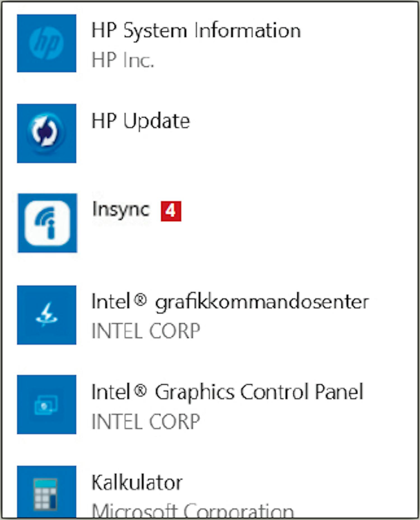Select the HP System Information label
Image resolution: width=420 pixels, height=520 pixels.
pos(196,30)
